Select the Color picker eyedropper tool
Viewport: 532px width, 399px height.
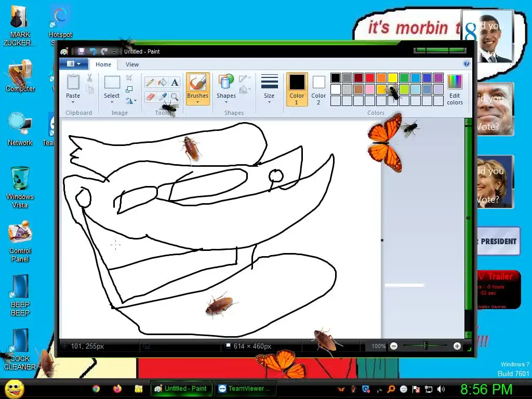tap(162, 97)
